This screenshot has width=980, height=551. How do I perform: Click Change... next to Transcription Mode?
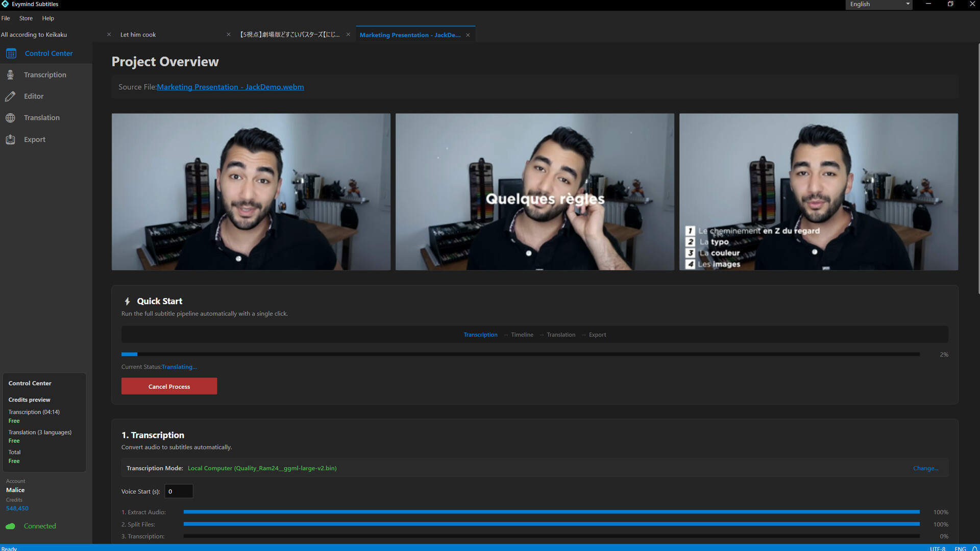925,468
